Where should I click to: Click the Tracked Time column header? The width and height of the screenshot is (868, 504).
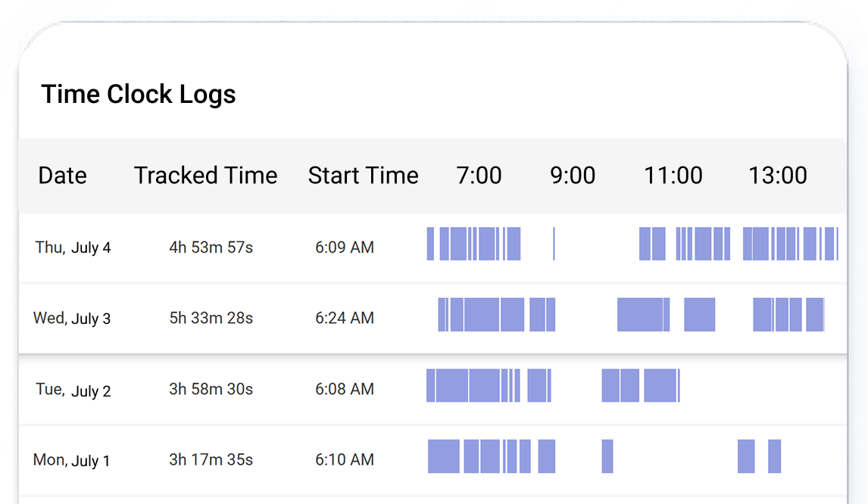tap(205, 176)
